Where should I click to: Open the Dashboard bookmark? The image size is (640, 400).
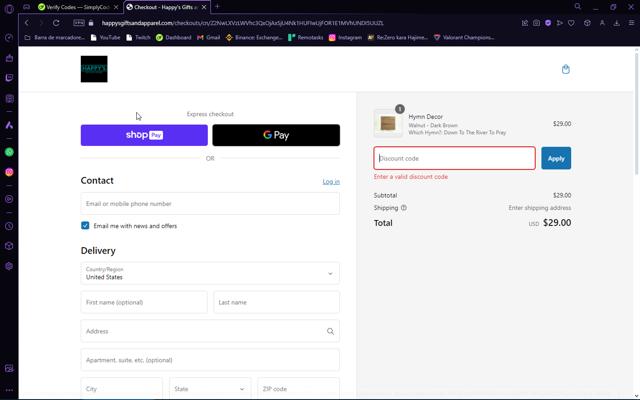click(x=173, y=38)
